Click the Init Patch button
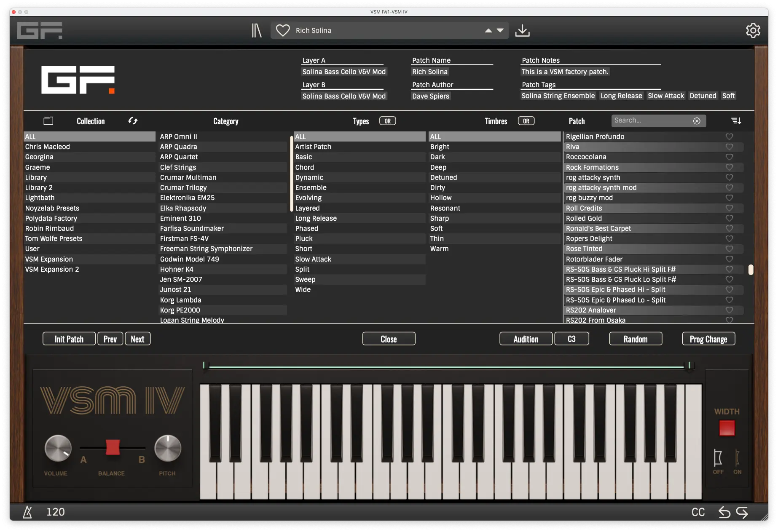Viewport: 778px width, 532px height. tap(69, 339)
